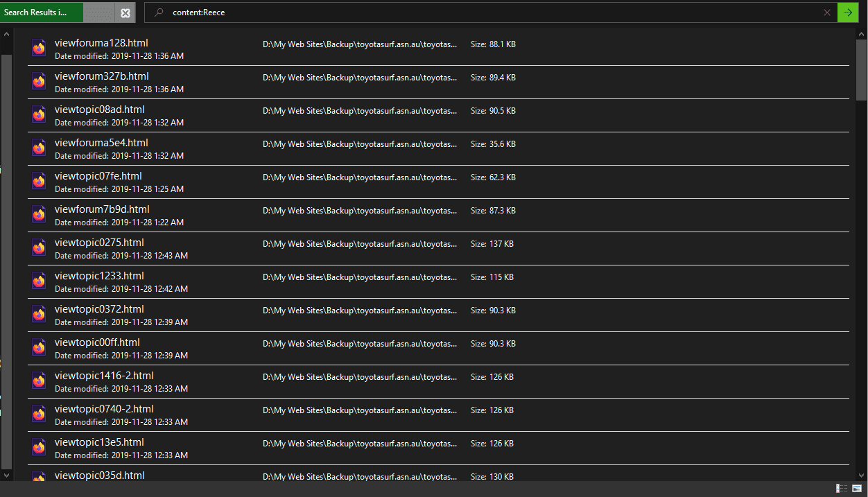This screenshot has height=497, width=868.
Task: Switch to details view in the status bar
Action: 842,489
